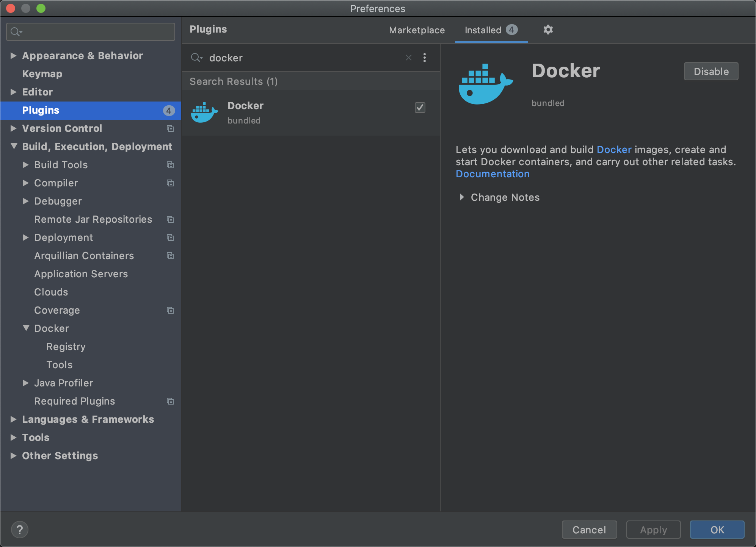Expand the Change Notes disclosure
Viewport: 756px width, 547px height.
(x=462, y=197)
